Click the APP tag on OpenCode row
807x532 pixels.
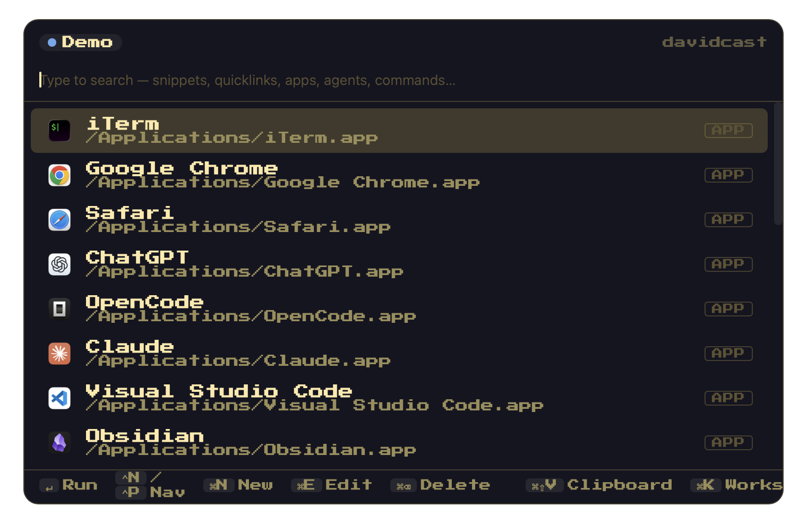pyautogui.click(x=728, y=309)
